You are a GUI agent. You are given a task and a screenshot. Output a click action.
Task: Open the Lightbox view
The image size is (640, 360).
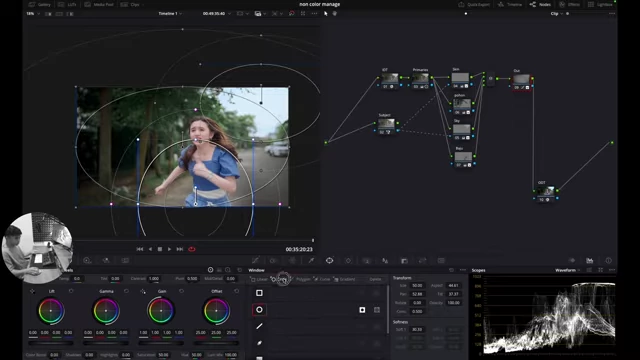pyautogui.click(x=600, y=4)
